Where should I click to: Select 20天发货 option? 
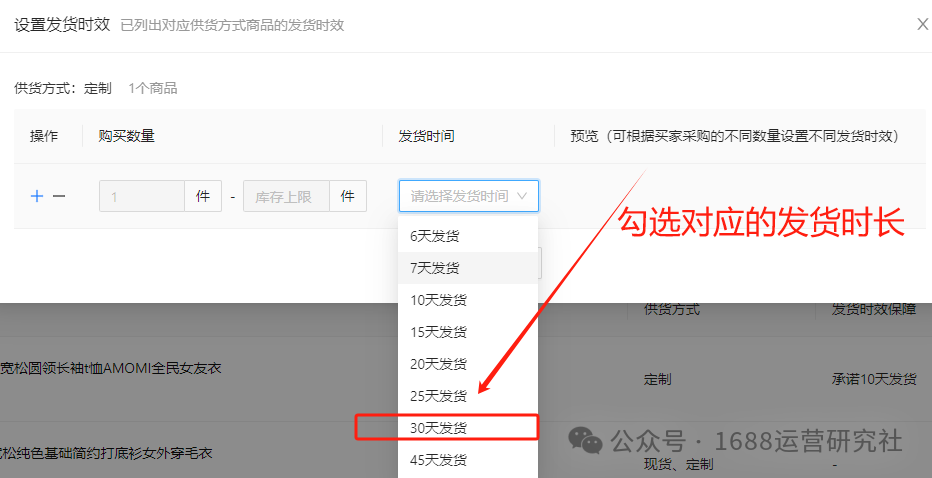468,364
